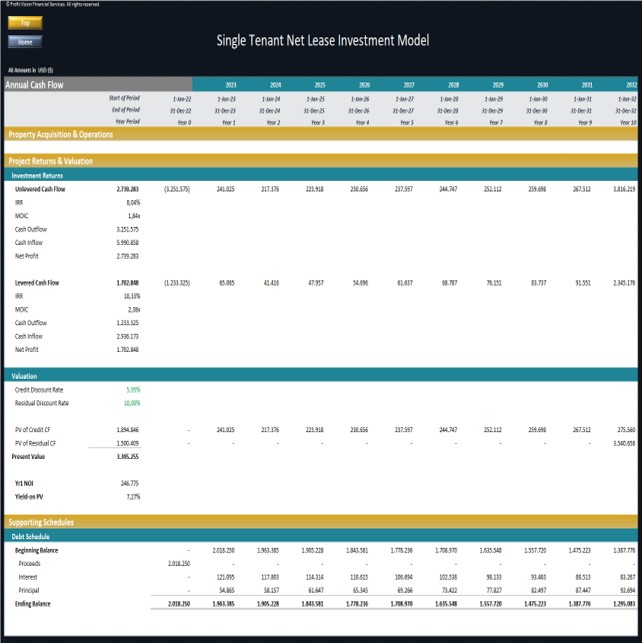
Task: Select the green Credit Discount Rate value
Action: [x=133, y=390]
